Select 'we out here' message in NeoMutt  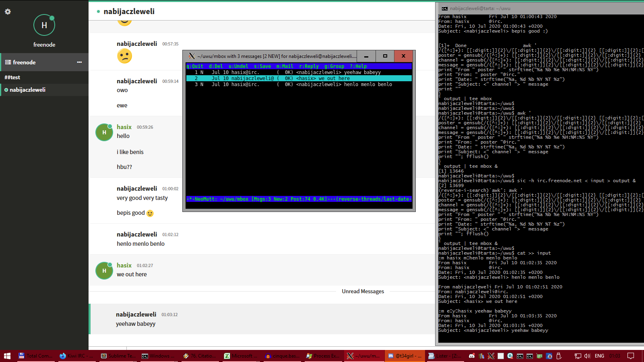[x=299, y=78]
